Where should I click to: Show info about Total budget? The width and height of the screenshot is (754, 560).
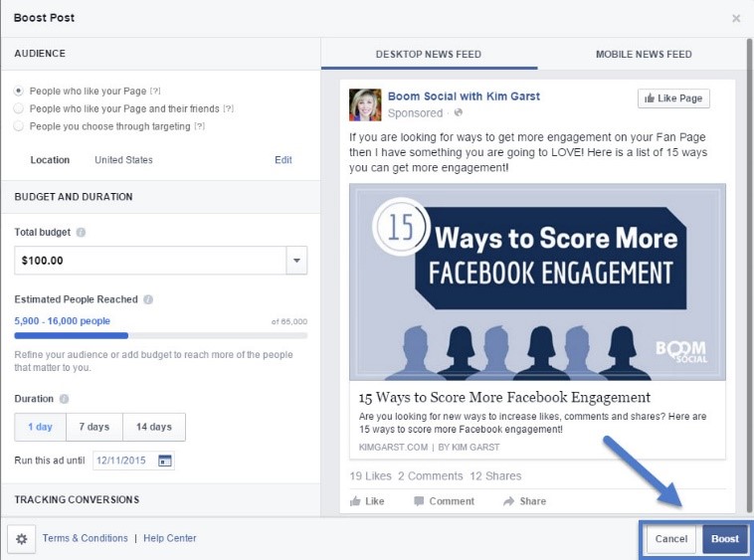click(81, 232)
